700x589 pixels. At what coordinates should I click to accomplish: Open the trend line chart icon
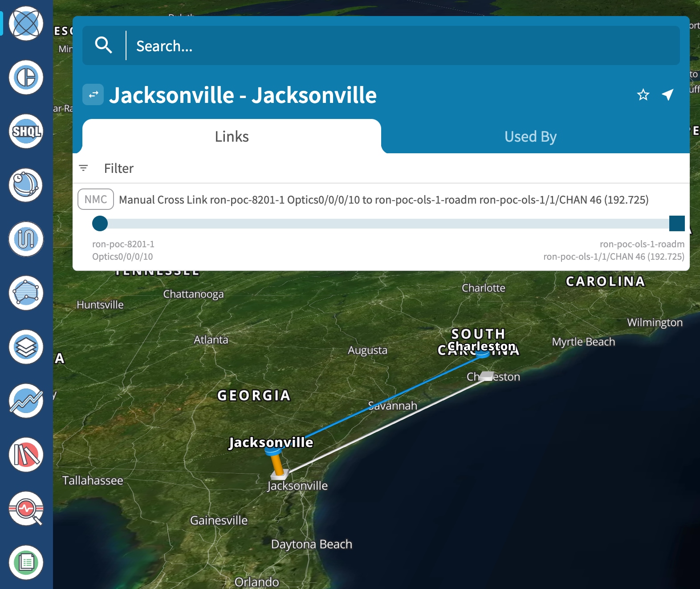tap(26, 401)
